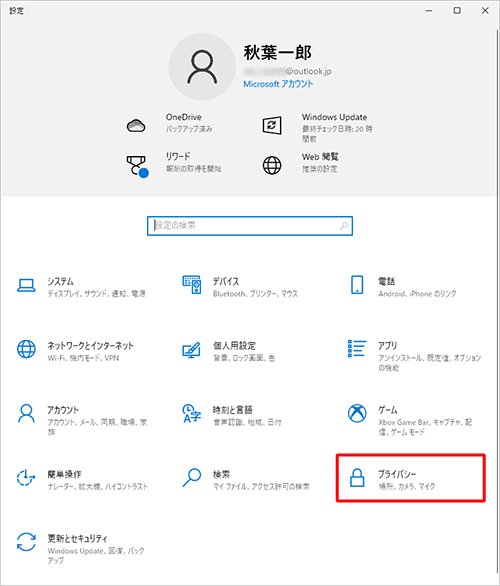The image size is (500, 586).
Task: Click the Windows Update status label
Action: 337,134
